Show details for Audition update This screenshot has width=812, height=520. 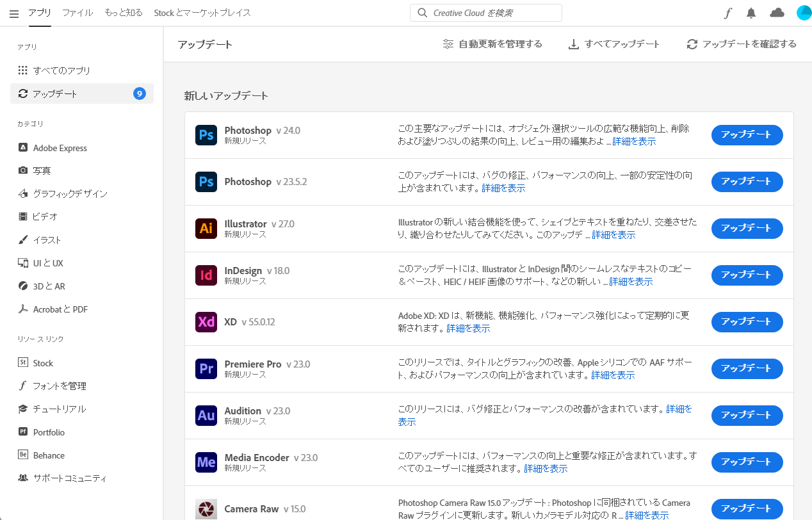tap(679, 409)
